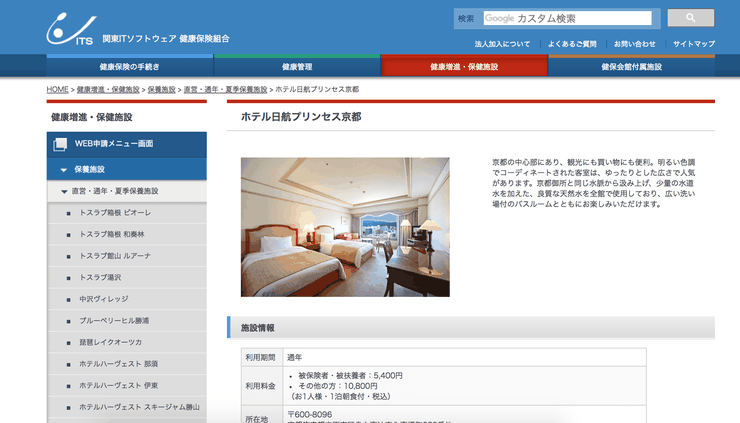Click 健康増進・保健施設 breadcrumb link

click(108, 89)
